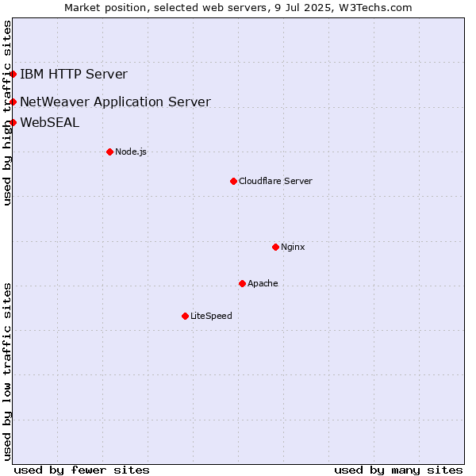Click the Apache red marker
Screen dimensions: 476x476
tap(242, 283)
